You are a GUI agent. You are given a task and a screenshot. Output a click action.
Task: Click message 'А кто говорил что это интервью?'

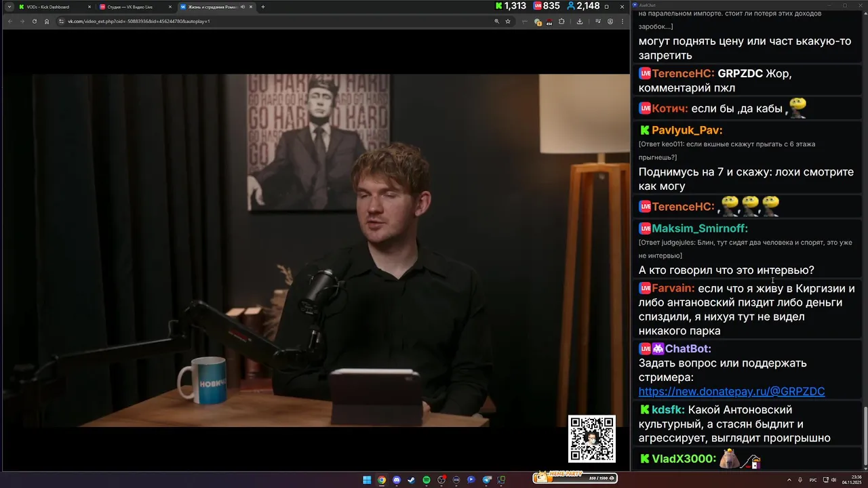tap(726, 270)
